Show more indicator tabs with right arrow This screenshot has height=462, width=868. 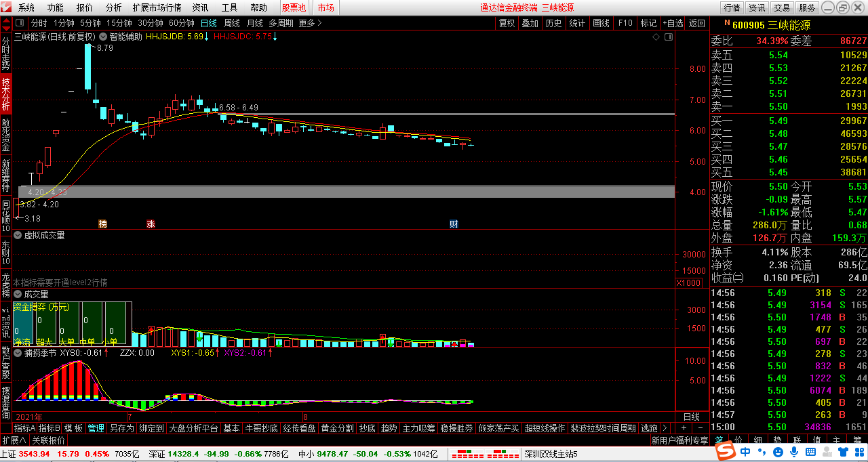665,428
